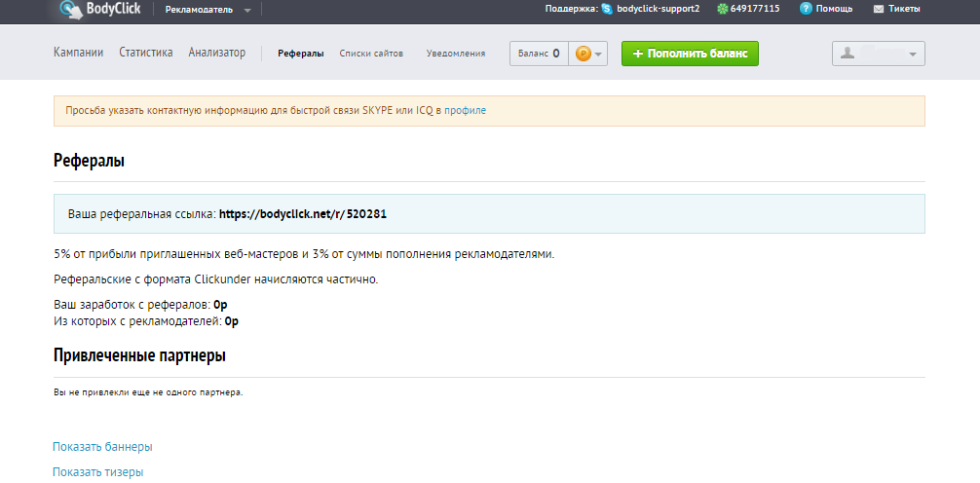Open Списки сайтов tab

coord(371,54)
